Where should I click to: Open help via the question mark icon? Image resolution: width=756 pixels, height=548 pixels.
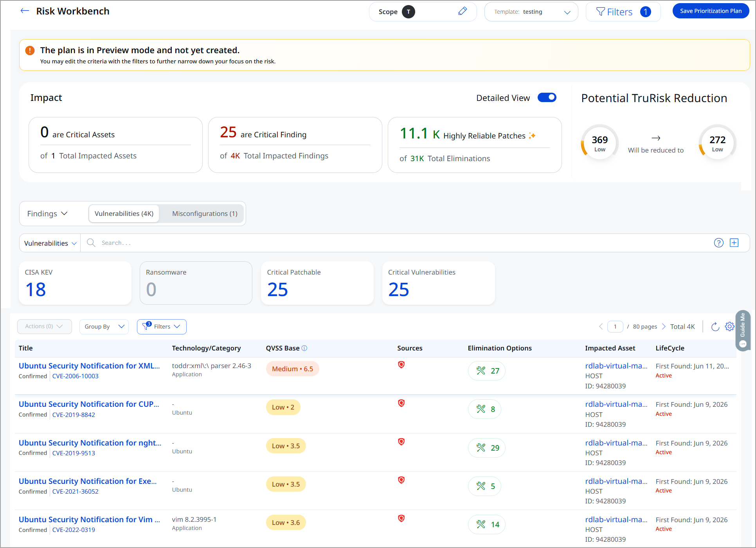tap(718, 243)
